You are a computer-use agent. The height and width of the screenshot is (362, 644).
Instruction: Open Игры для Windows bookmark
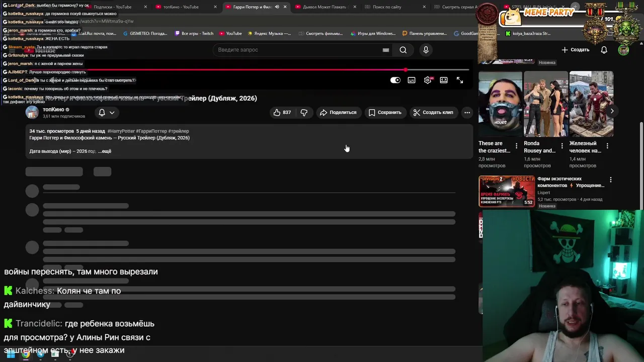pos(373,34)
